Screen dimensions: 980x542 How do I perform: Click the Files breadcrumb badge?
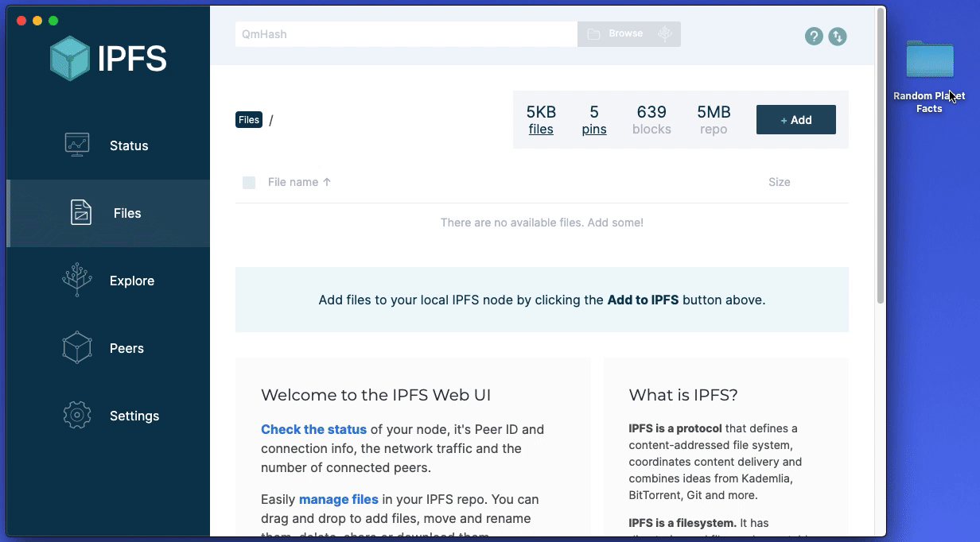pos(249,120)
